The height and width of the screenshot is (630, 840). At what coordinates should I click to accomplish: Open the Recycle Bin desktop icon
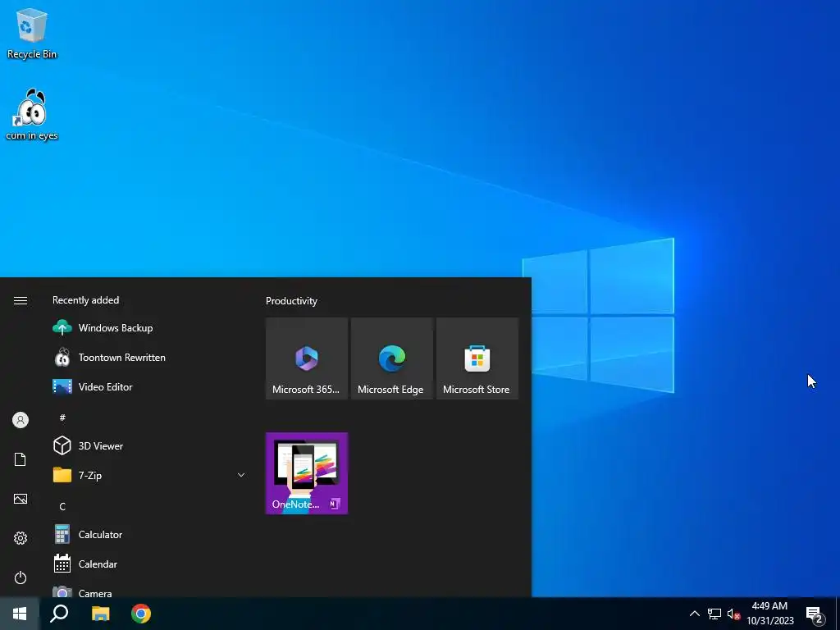click(x=32, y=34)
